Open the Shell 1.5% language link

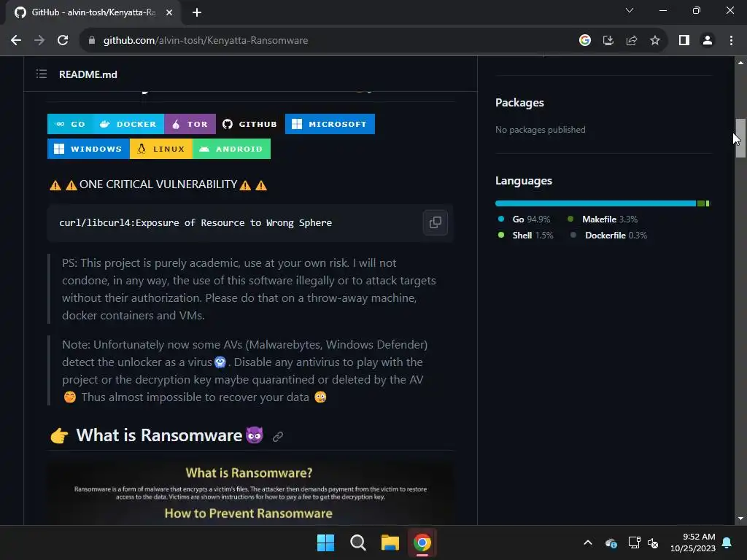coord(525,236)
